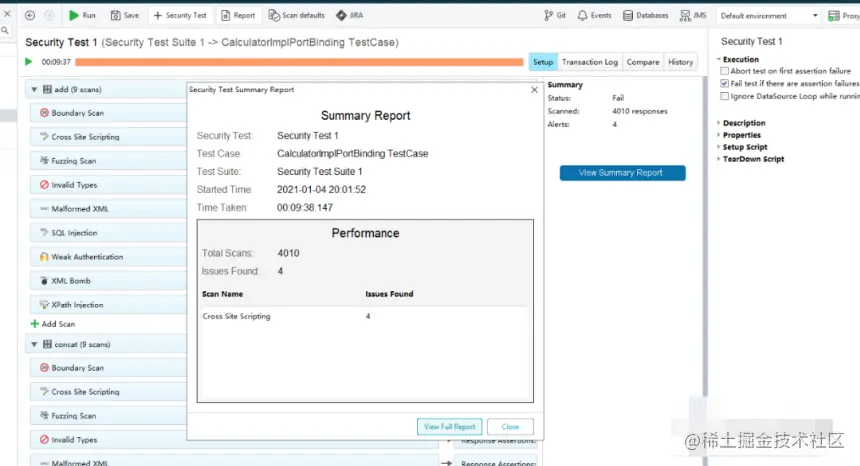Switch to the Transaction Log tab
The image size is (860, 466).
tap(590, 62)
